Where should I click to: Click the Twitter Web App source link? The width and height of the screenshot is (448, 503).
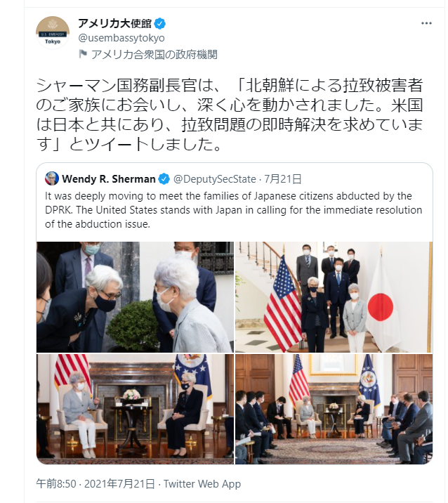click(x=202, y=484)
